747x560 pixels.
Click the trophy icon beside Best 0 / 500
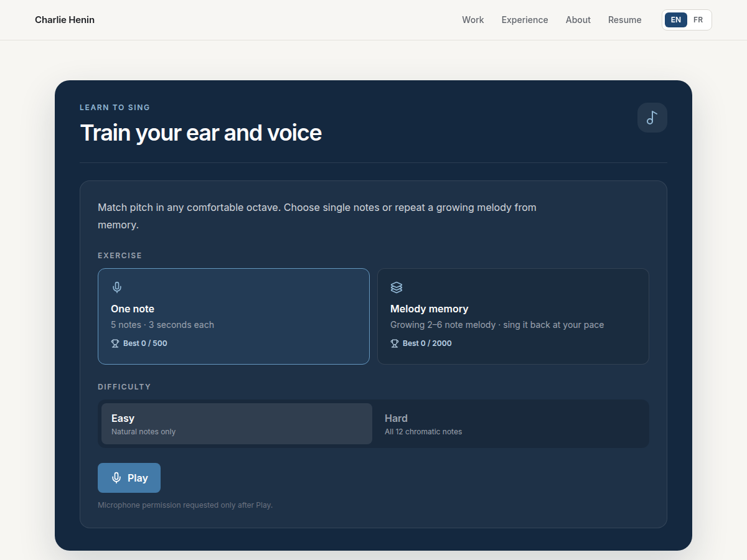[115, 343]
